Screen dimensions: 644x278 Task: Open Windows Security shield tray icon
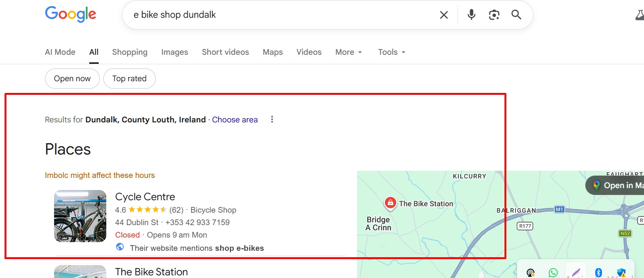pyautogui.click(x=621, y=272)
